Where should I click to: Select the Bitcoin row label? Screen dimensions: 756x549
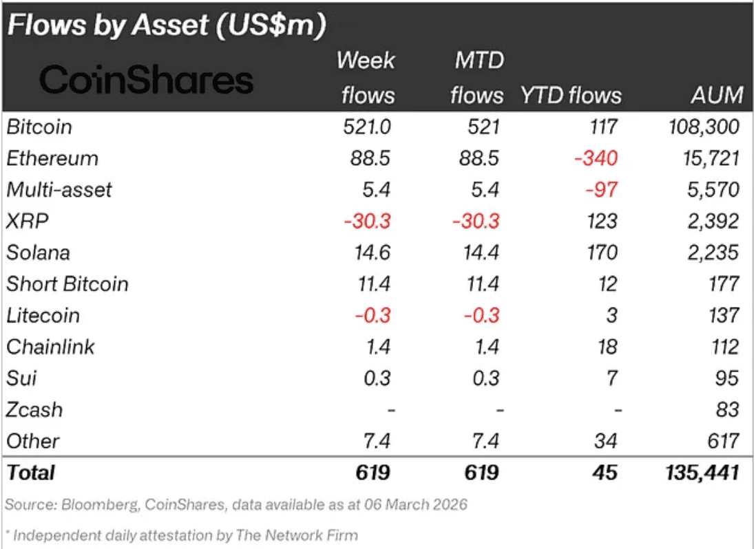pos(39,127)
